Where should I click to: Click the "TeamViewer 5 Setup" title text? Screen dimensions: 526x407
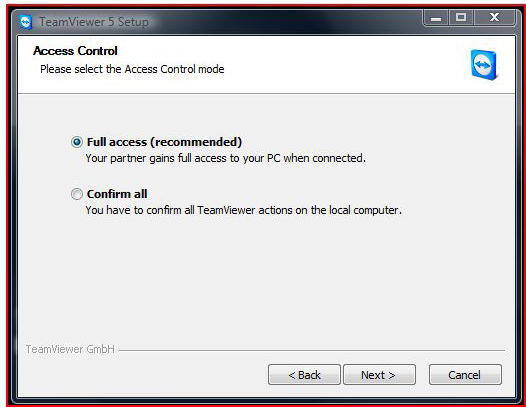pos(94,22)
